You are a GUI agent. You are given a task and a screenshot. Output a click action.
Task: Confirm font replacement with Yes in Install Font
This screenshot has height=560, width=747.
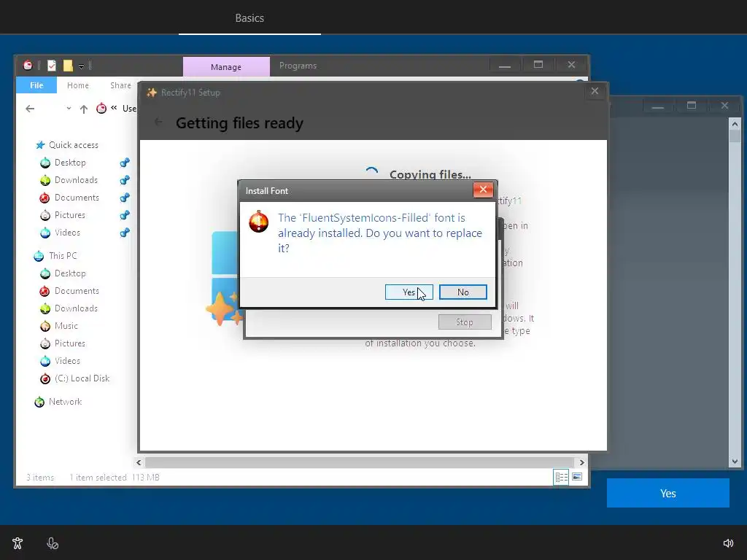click(409, 292)
